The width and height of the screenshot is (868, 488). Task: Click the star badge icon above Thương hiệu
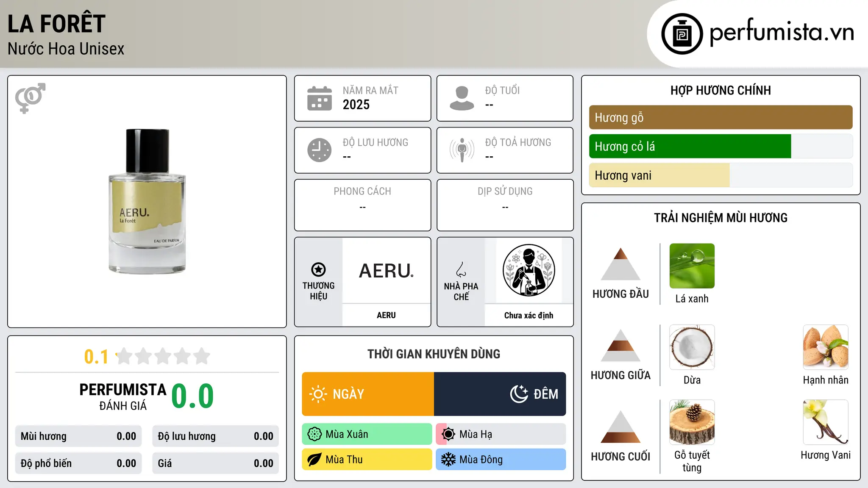[x=318, y=269]
